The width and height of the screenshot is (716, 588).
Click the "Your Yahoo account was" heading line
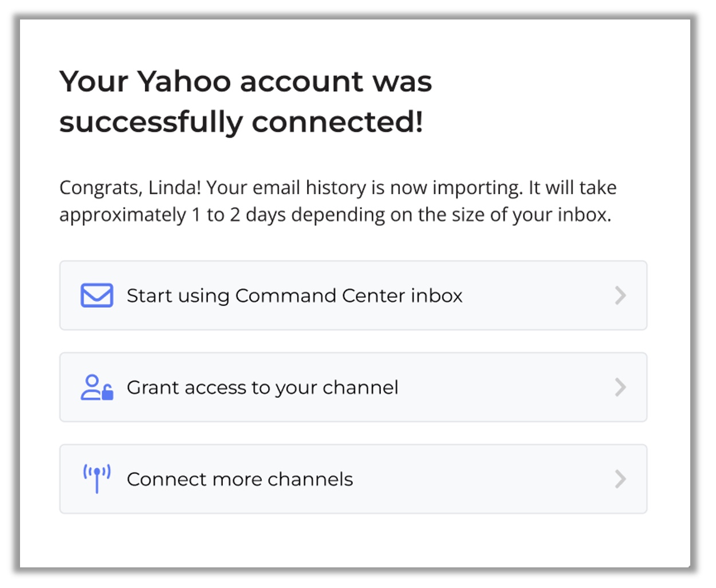246,81
